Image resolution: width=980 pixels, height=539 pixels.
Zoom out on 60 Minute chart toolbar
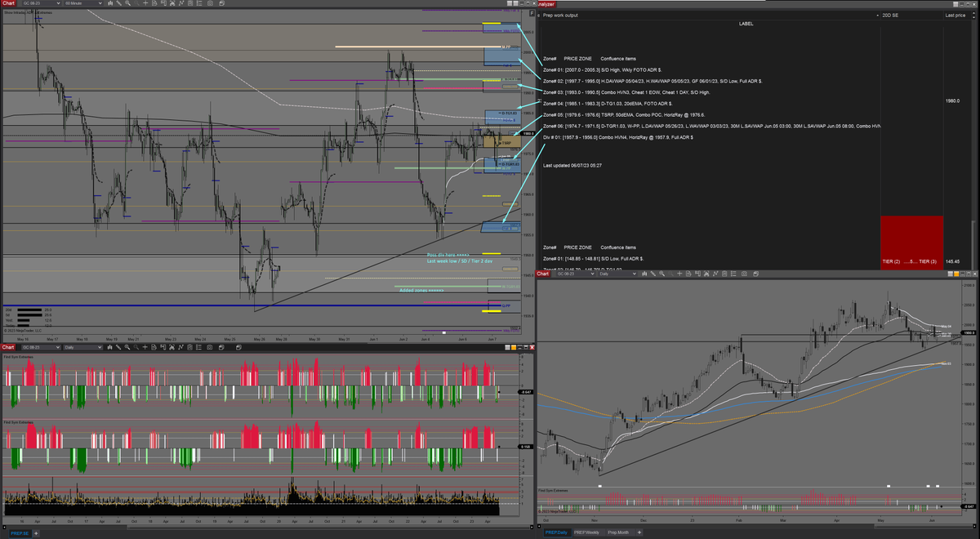pos(136,3)
